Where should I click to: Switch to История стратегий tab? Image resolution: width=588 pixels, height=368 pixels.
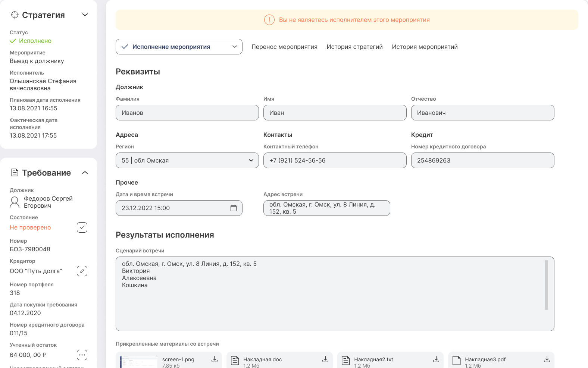click(354, 47)
